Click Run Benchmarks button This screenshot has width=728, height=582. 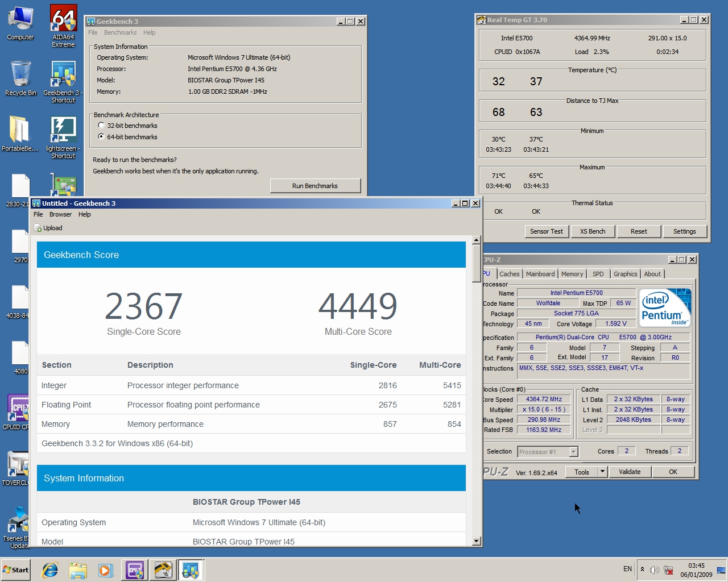pos(315,186)
